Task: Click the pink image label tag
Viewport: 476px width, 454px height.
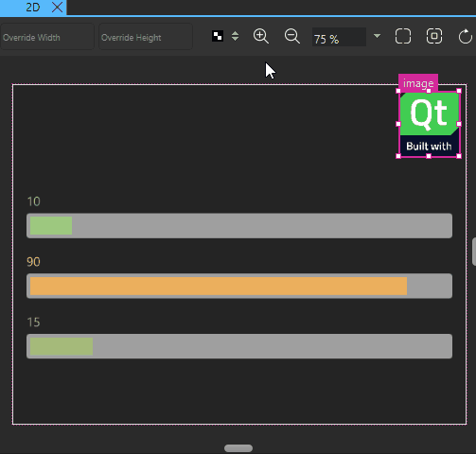Action: [x=418, y=83]
